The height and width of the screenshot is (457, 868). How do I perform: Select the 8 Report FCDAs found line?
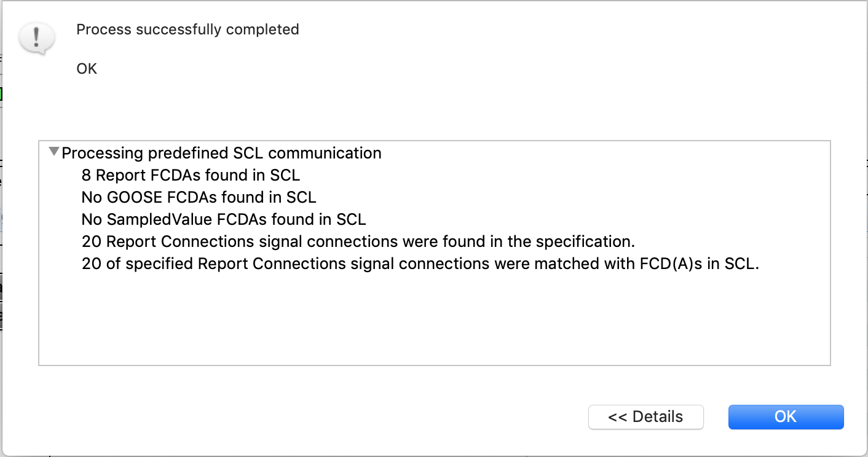[191, 175]
